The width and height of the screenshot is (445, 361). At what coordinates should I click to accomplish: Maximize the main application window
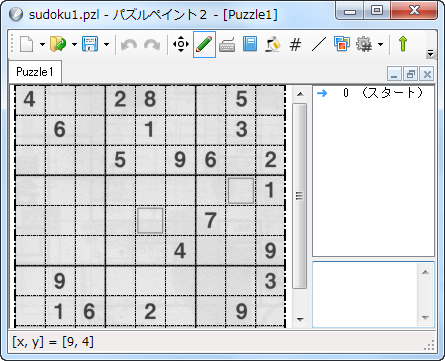pos(377,10)
